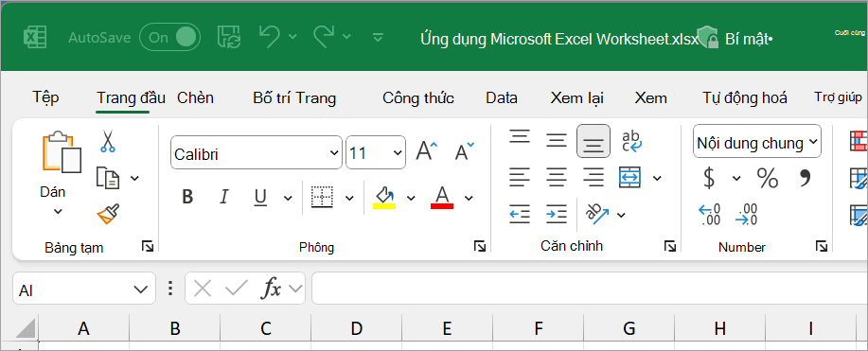Viewport: 868px width, 351px height.
Task: Open the Copy options dropdown arrow
Action: [134, 178]
